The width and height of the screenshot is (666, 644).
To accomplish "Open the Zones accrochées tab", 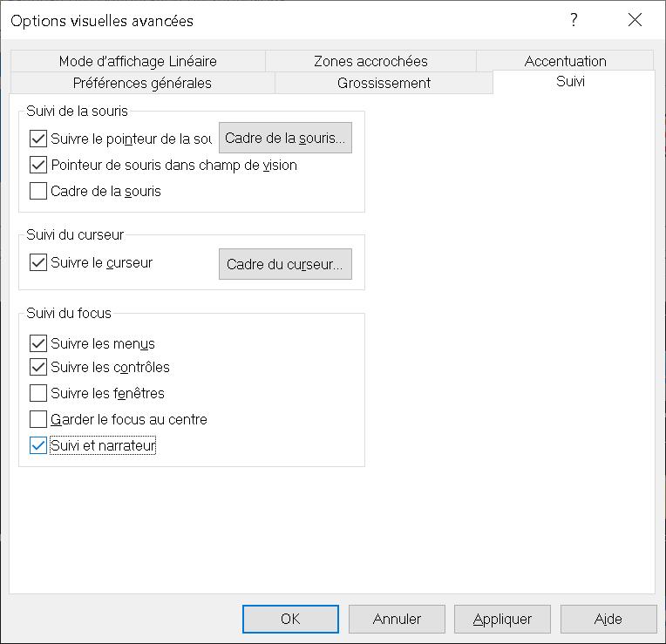I will (370, 61).
